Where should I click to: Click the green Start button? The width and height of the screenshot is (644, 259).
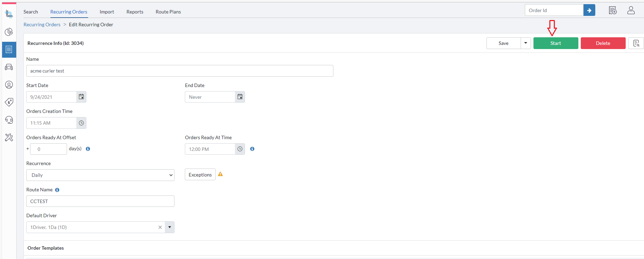(556, 43)
